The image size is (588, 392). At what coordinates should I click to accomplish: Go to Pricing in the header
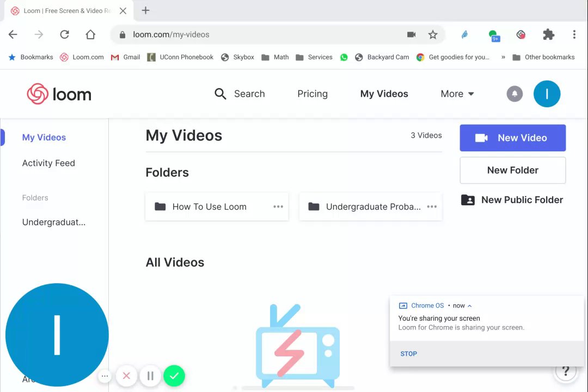(313, 94)
